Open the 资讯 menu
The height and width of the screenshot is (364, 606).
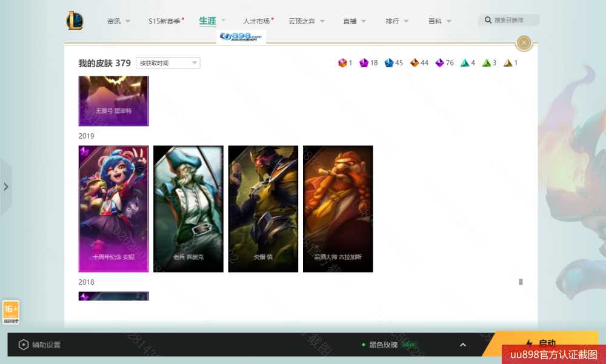[114, 21]
